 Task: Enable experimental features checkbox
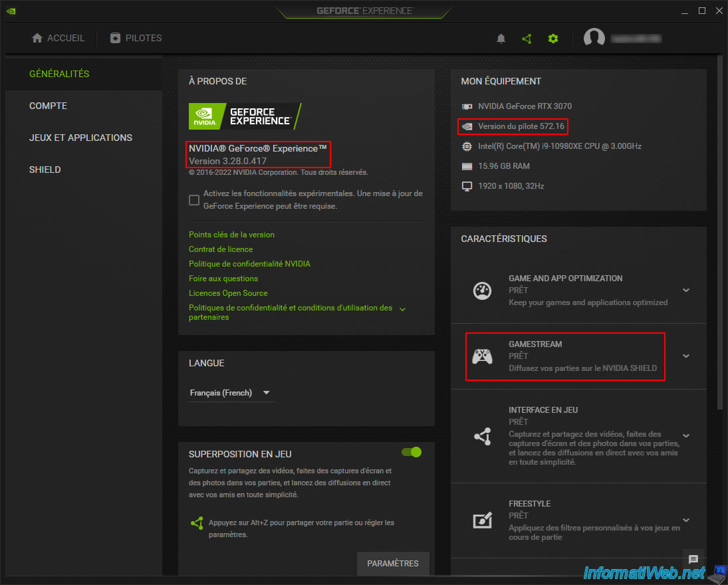click(194, 200)
